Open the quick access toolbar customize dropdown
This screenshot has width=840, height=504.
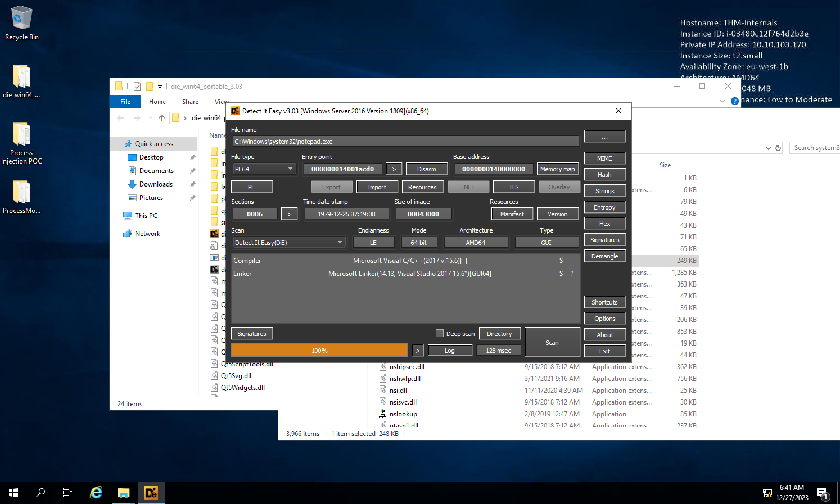click(160, 87)
